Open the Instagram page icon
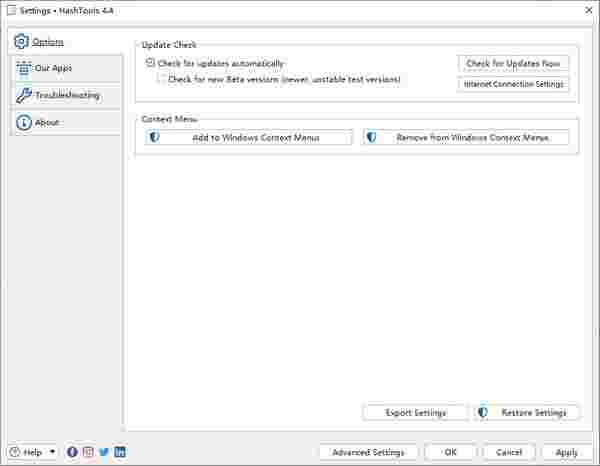 tap(88, 452)
